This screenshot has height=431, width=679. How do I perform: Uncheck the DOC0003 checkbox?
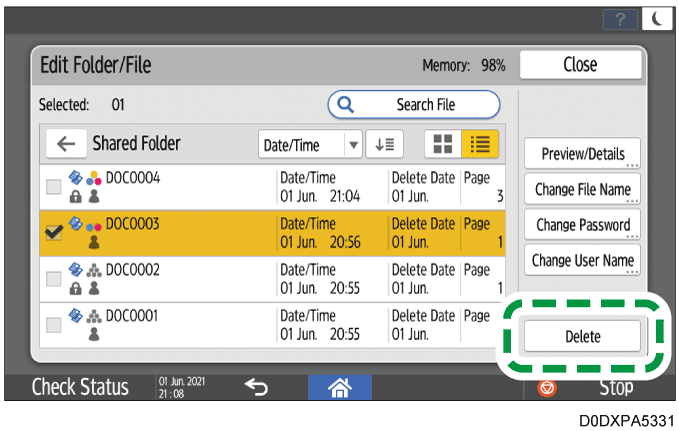click(54, 232)
